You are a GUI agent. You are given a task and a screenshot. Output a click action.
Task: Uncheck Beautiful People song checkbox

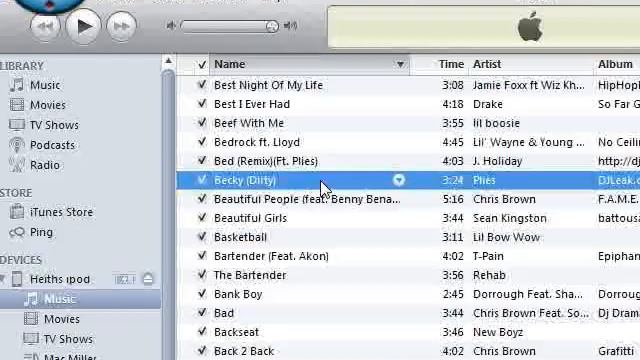(x=202, y=199)
